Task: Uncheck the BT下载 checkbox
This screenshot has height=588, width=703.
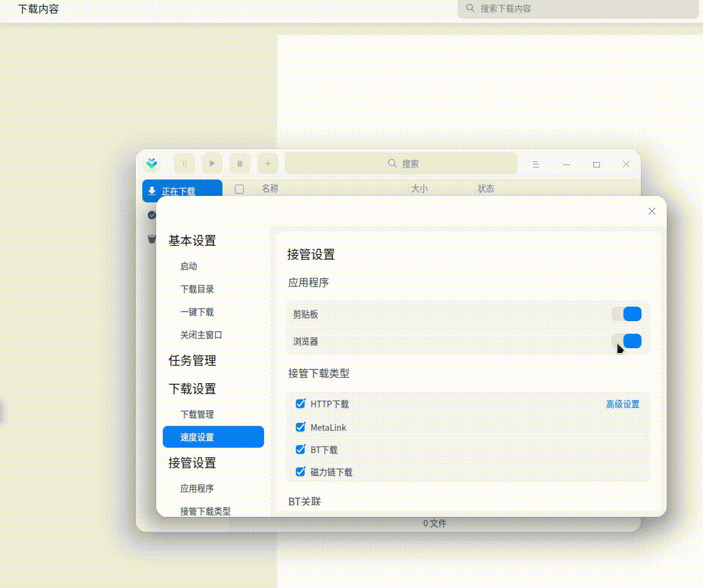Action: click(x=300, y=449)
